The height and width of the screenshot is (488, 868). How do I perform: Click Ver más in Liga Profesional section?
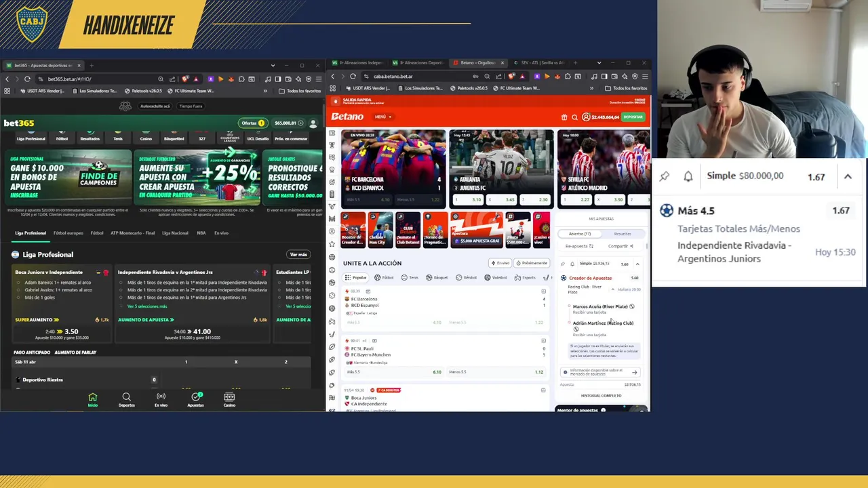[x=298, y=255]
